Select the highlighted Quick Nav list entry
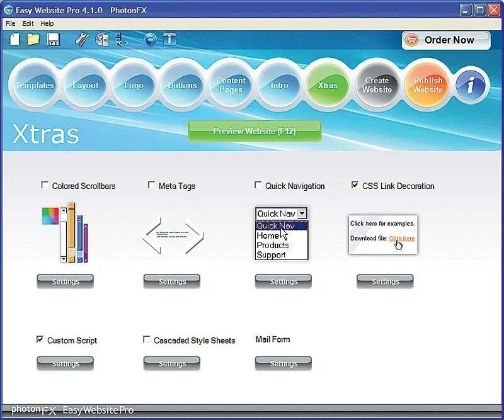 tap(282, 226)
